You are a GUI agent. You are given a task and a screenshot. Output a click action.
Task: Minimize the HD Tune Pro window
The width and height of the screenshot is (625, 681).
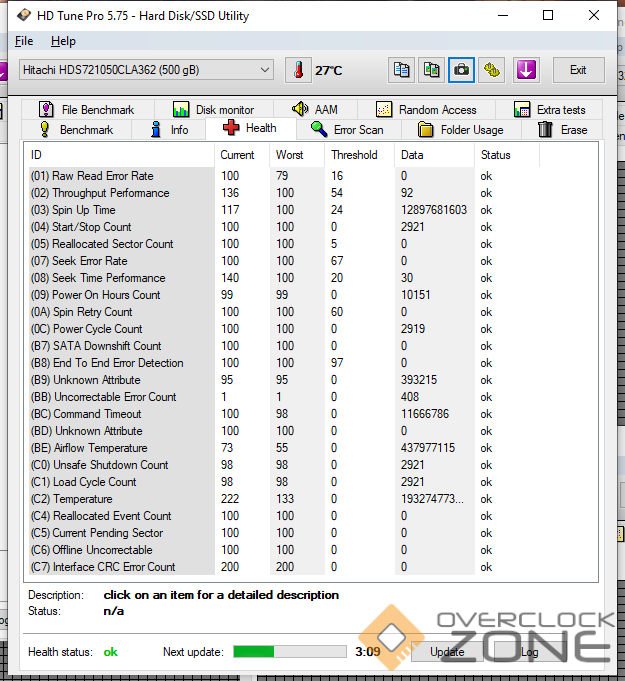coord(503,16)
